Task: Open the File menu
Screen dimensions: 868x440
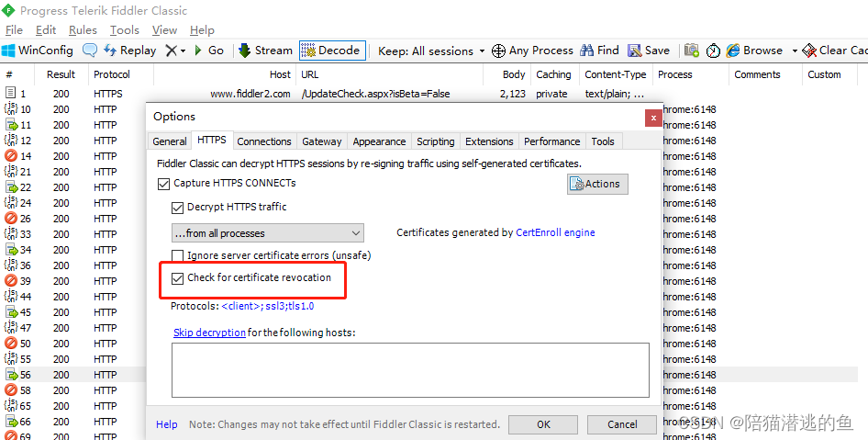Action: click(14, 30)
